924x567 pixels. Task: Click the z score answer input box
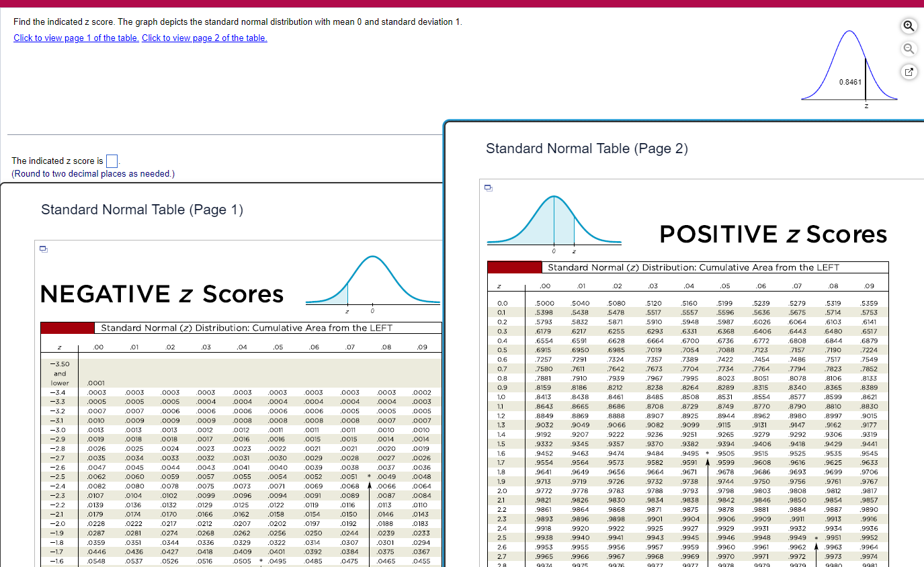[x=112, y=161]
